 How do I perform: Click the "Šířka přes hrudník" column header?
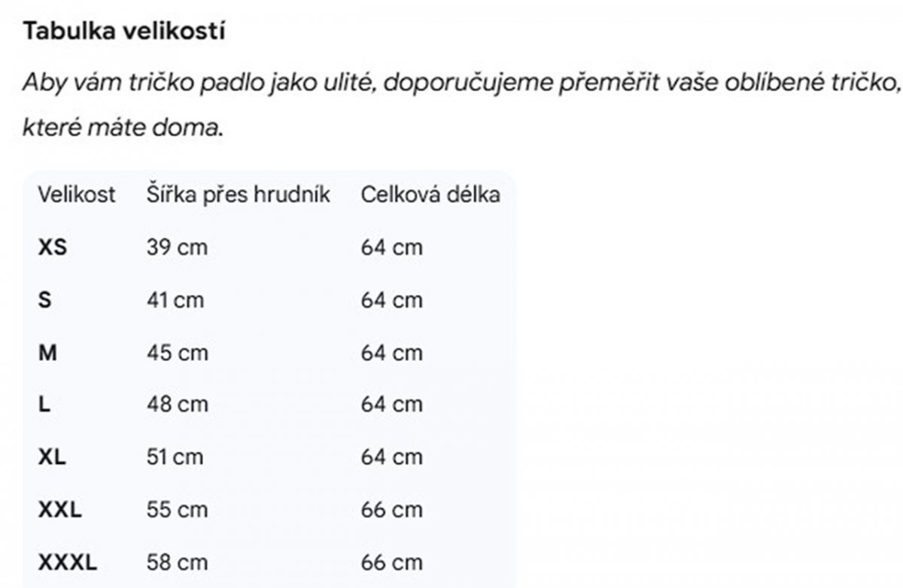click(239, 195)
